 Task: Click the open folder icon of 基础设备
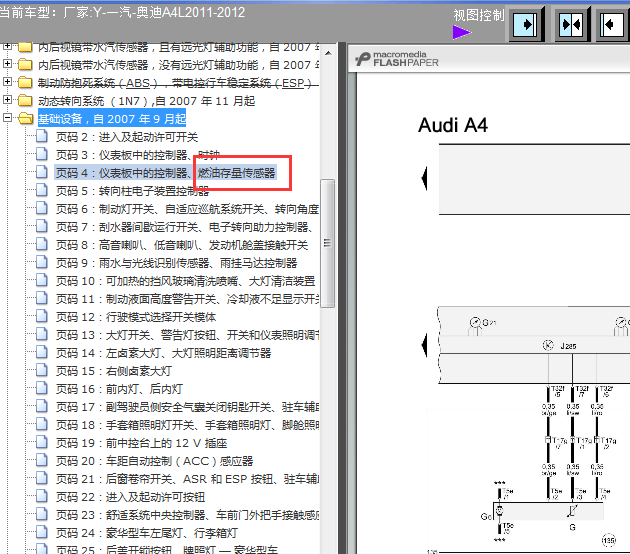pyautogui.click(x=26, y=119)
